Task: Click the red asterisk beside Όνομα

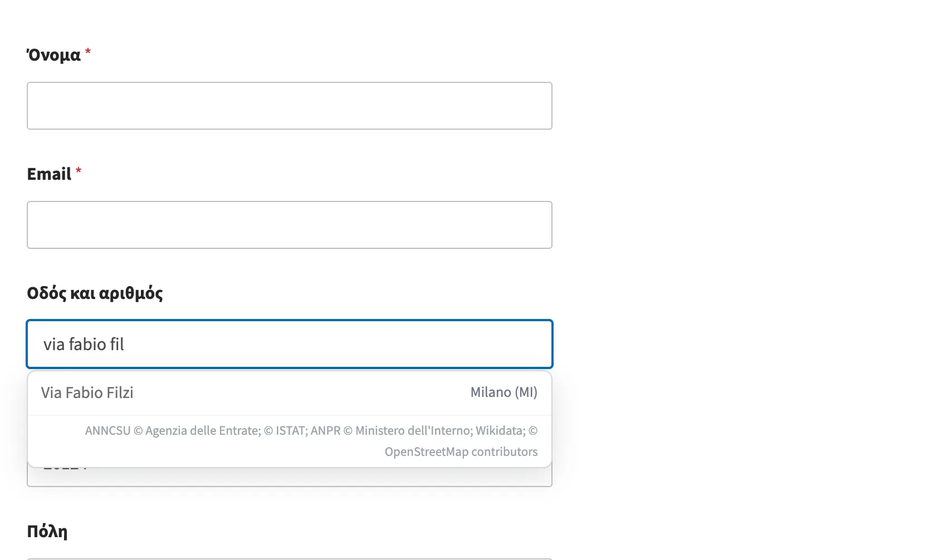Action: coord(88,52)
